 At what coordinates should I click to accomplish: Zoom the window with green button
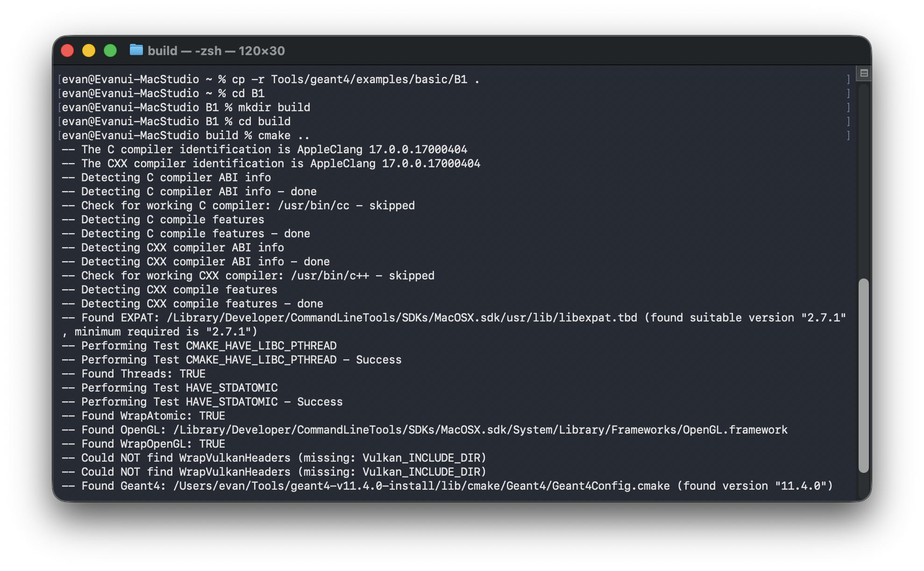[110, 50]
